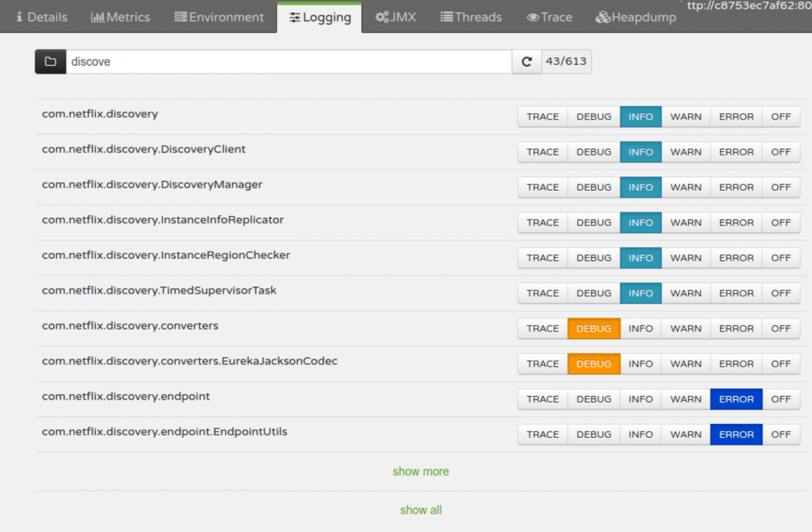This screenshot has height=532, width=812.
Task: Set DiscoveryClient logger to DEBUG
Action: tap(594, 152)
